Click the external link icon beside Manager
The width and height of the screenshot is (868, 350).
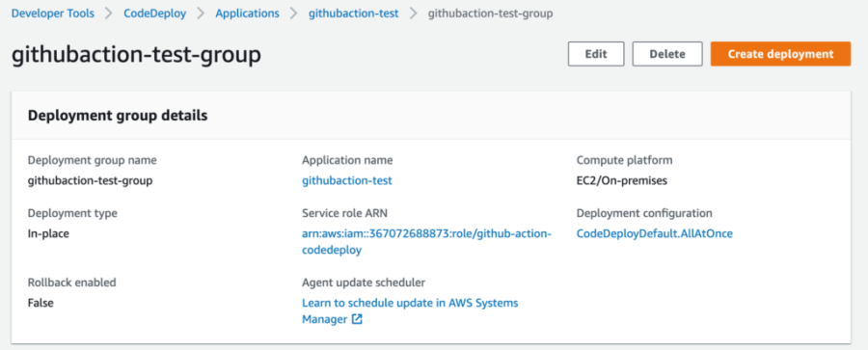[x=357, y=319]
